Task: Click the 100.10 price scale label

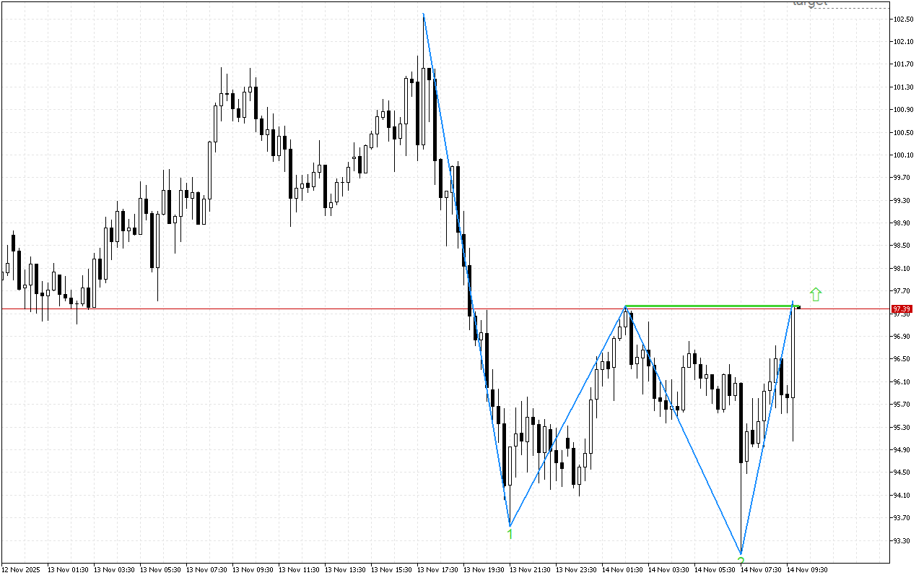Action: pos(902,155)
